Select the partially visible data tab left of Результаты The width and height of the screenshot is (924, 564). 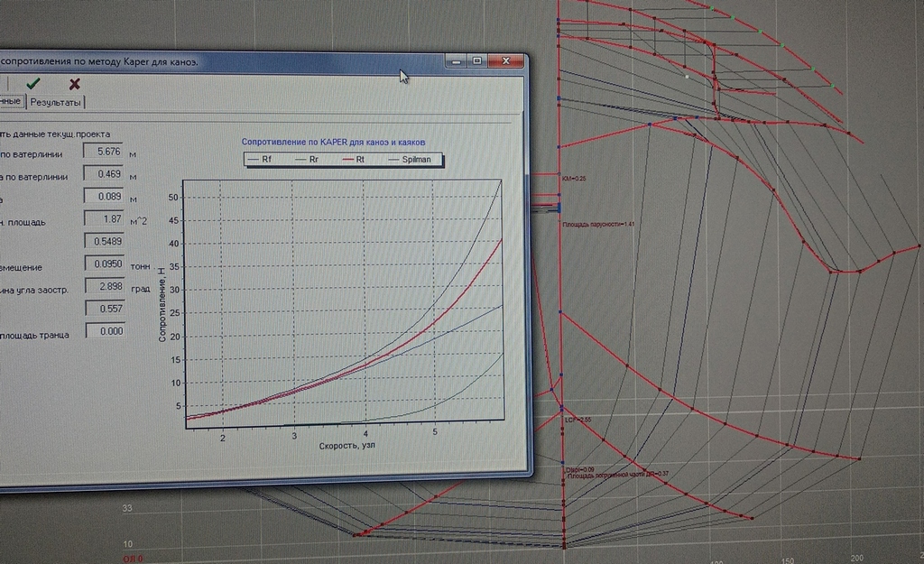pos(11,102)
